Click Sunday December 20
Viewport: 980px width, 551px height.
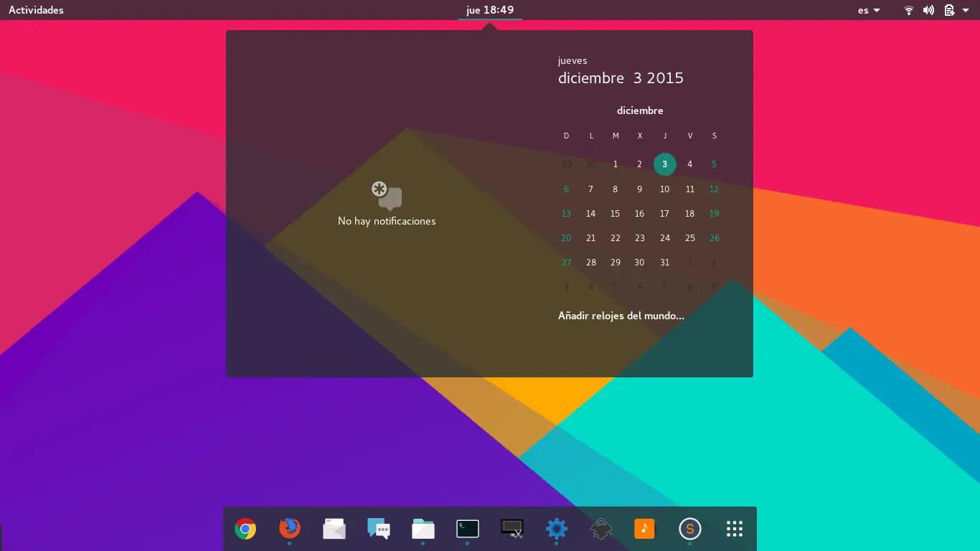(x=566, y=238)
